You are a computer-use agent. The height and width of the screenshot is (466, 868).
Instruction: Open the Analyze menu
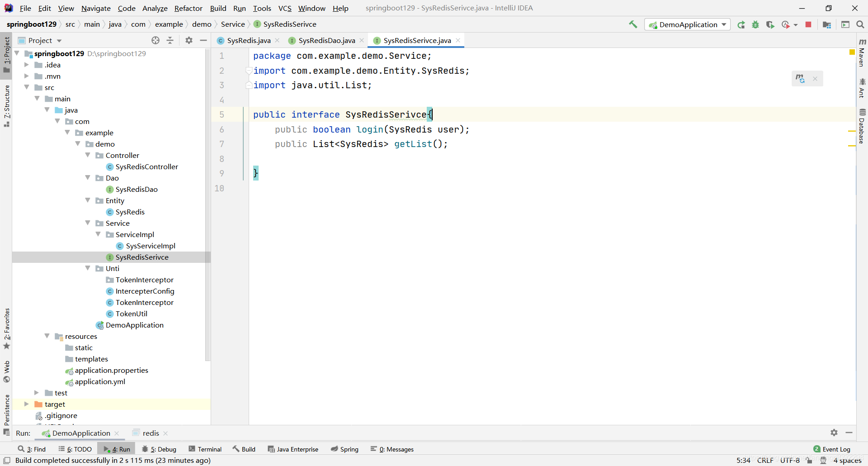click(155, 8)
